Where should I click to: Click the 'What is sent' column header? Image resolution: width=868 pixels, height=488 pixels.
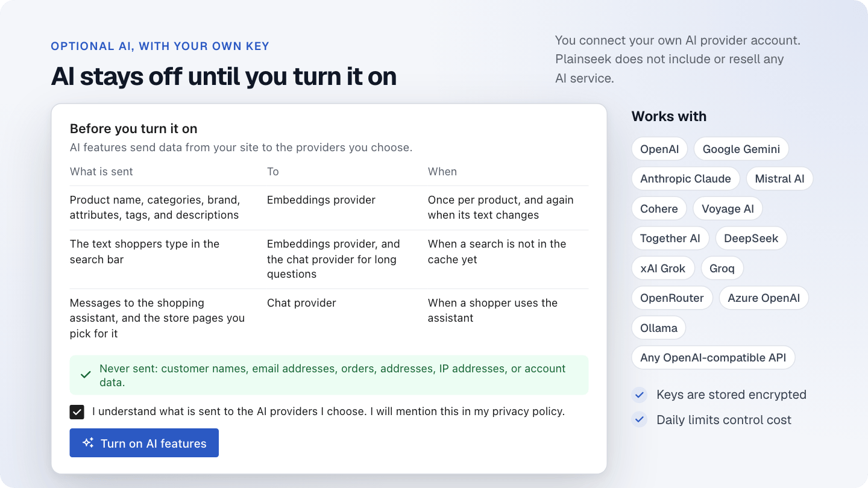101,172
